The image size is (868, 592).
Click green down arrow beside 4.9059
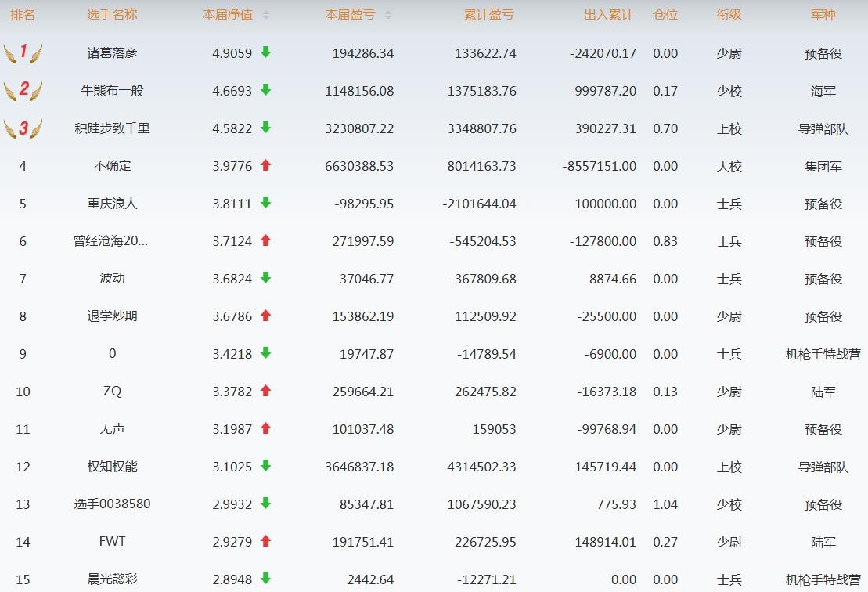[265, 52]
